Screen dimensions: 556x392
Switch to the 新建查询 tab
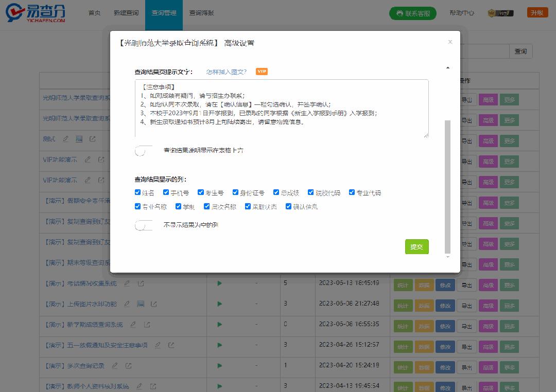pyautogui.click(x=125, y=13)
